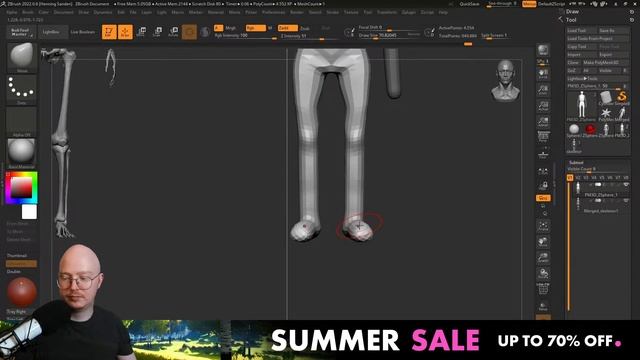This screenshot has height=360, width=640.
Task: Select the Sphere3D tool thumbnail
Action: [x=574, y=129]
